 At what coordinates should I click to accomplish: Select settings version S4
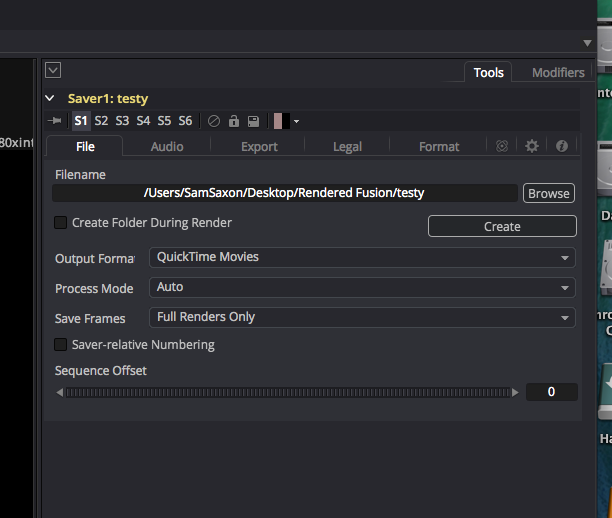click(143, 121)
